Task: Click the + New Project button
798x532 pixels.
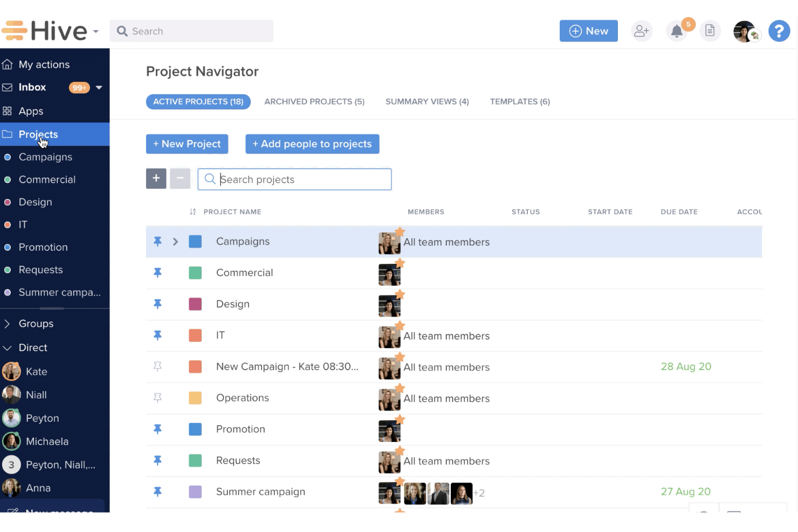Action: pyautogui.click(x=187, y=144)
